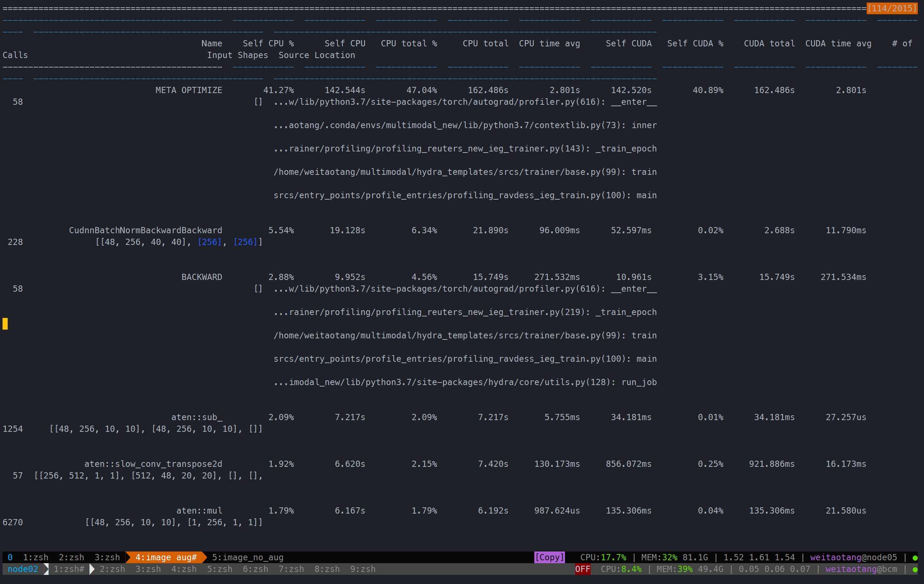Click the load average 0.05 0.06 0.07

pos(774,569)
